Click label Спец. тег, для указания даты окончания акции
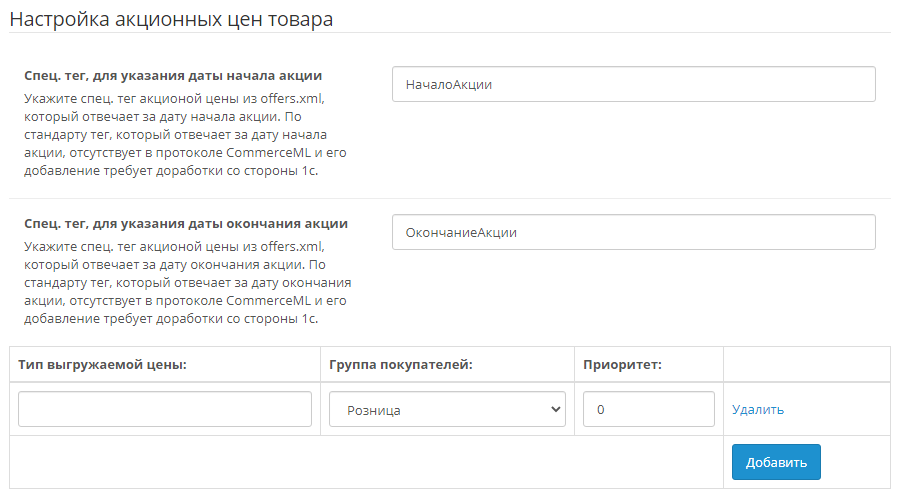 coord(186,224)
